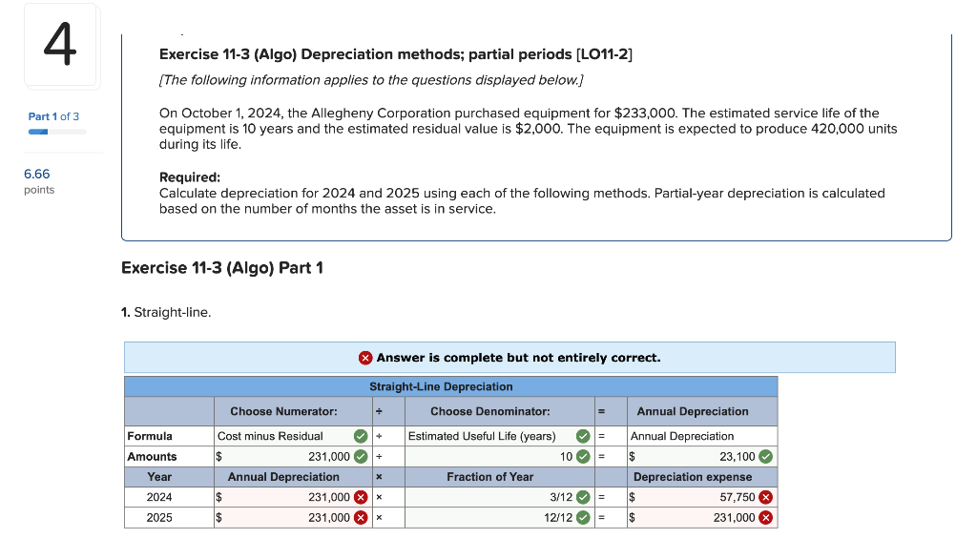Click the Straight-Line Depreciation table header
The height and width of the screenshot is (560, 977).
[x=449, y=386]
